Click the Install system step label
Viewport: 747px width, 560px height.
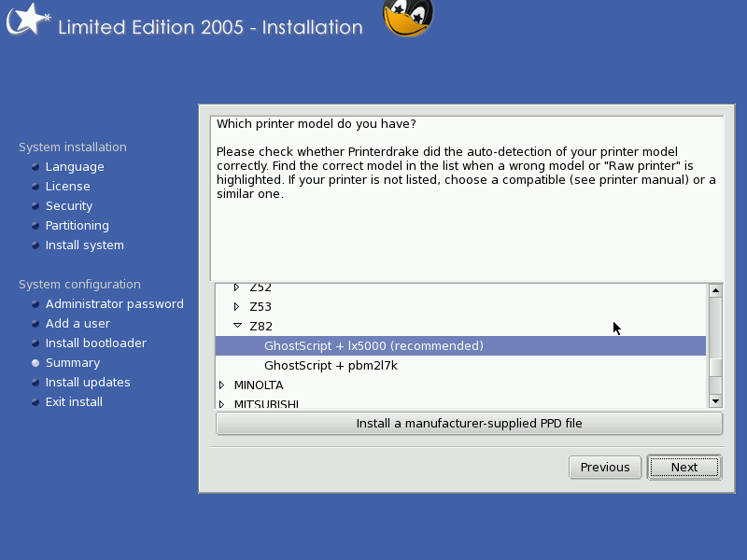(85, 245)
